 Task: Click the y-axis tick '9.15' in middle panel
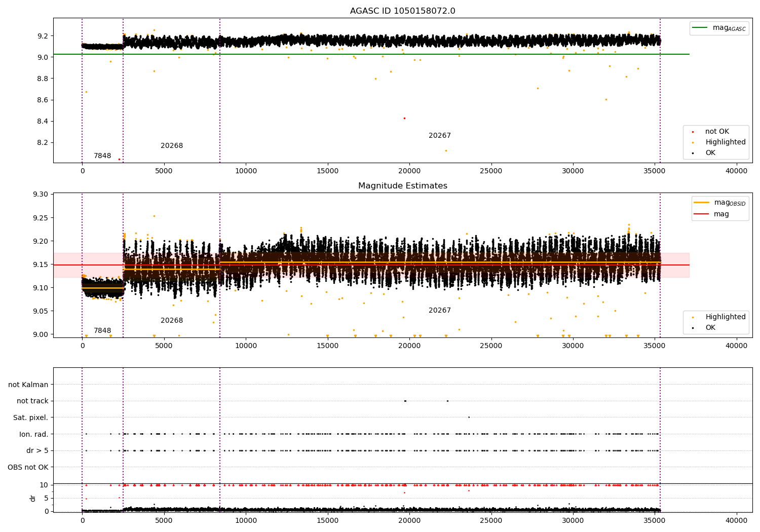tap(41, 264)
